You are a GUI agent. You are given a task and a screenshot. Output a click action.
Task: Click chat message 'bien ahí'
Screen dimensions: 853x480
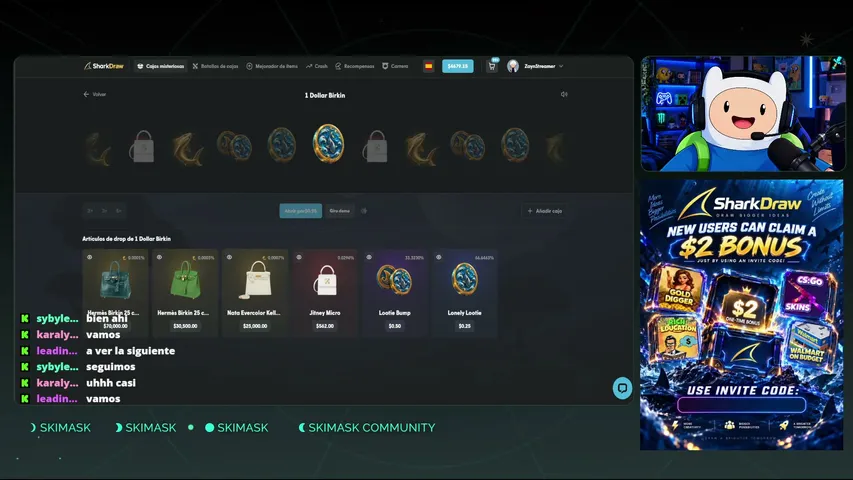pos(107,318)
